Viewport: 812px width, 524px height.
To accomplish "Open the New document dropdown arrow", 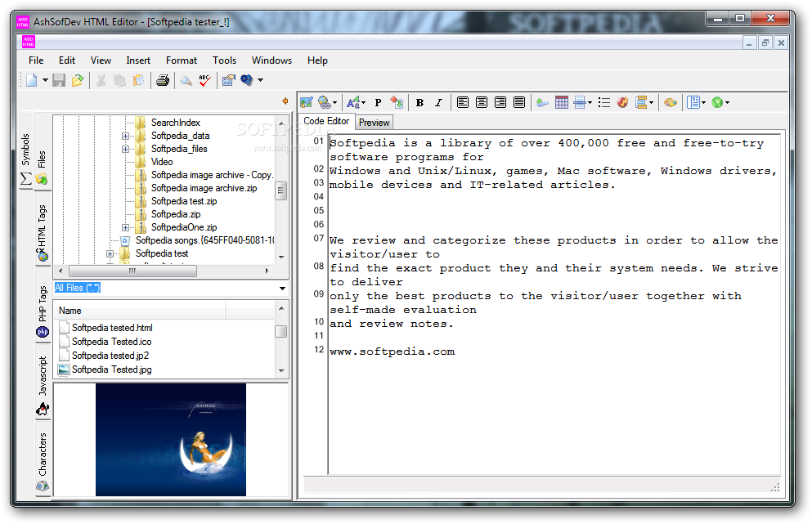I will (45, 80).
